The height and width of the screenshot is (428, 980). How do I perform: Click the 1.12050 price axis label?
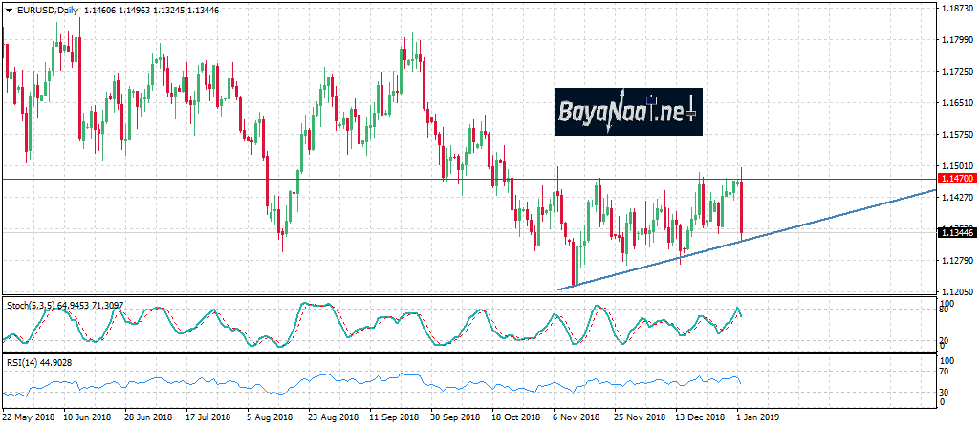(x=957, y=291)
